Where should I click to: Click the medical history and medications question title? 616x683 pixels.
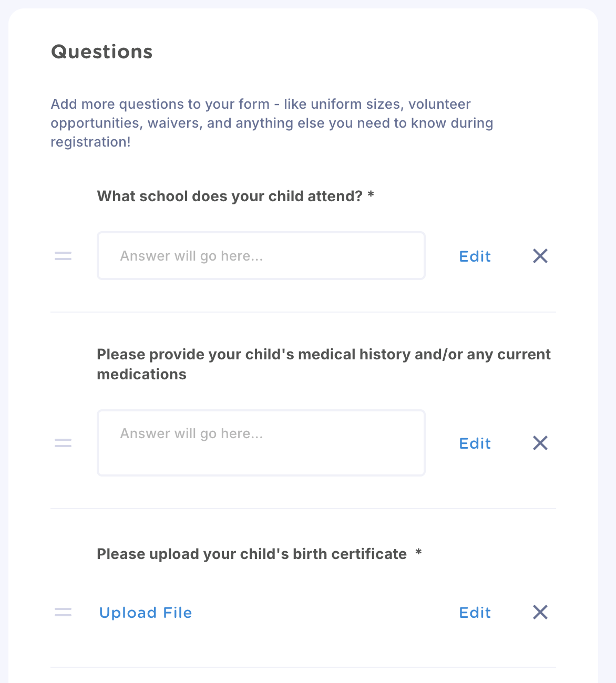coord(324,364)
